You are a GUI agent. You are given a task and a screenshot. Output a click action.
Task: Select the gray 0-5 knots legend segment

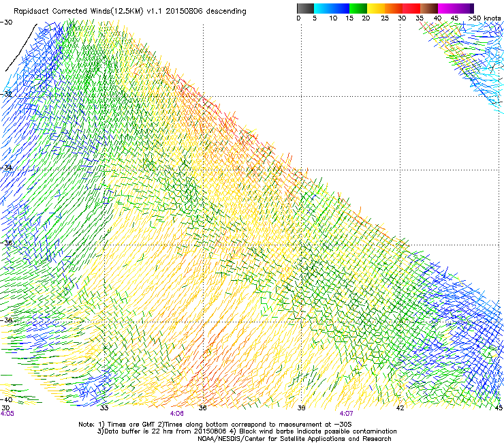pos(305,8)
